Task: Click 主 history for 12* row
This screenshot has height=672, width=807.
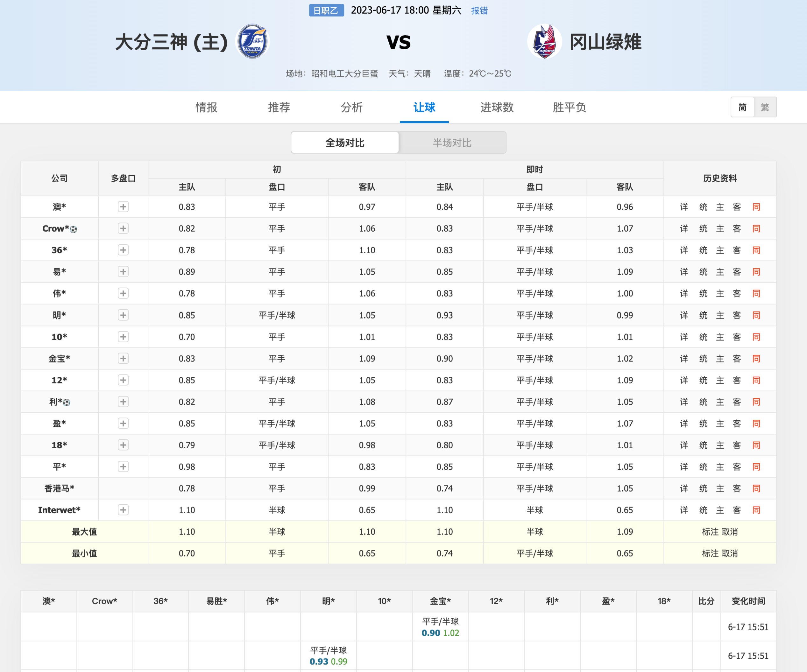Action: 720,380
